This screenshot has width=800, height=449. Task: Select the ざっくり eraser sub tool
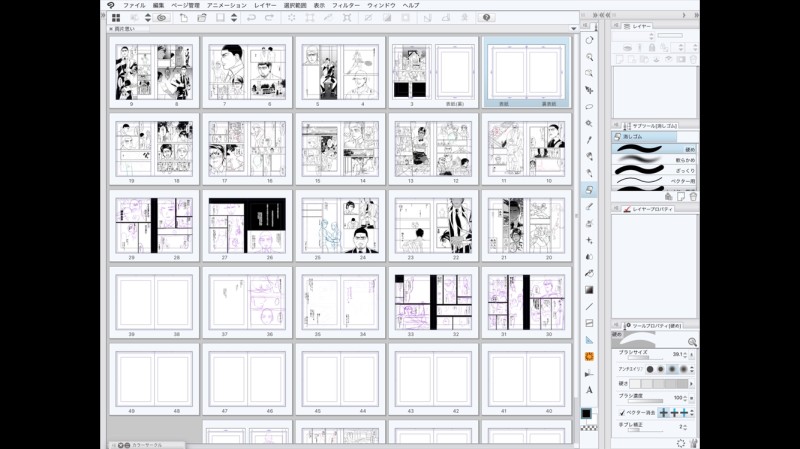(x=655, y=170)
